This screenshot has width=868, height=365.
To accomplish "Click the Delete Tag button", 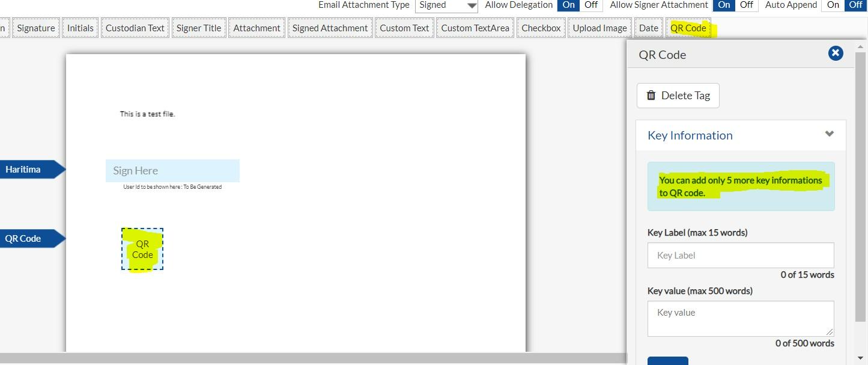I will click(678, 96).
